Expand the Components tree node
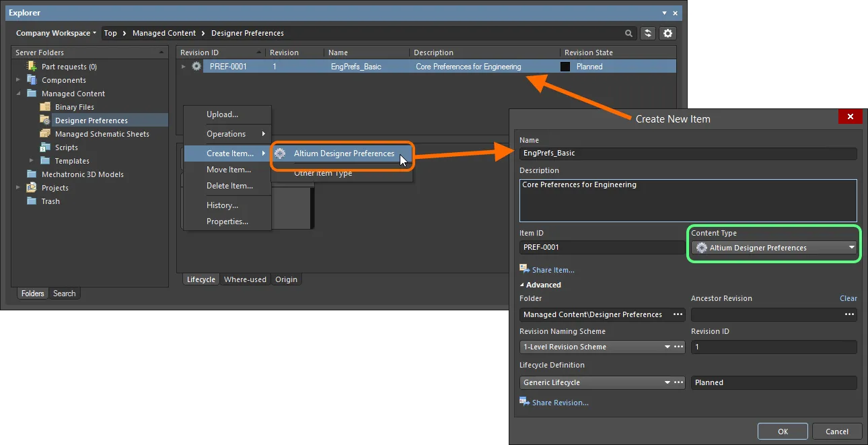 coord(19,80)
